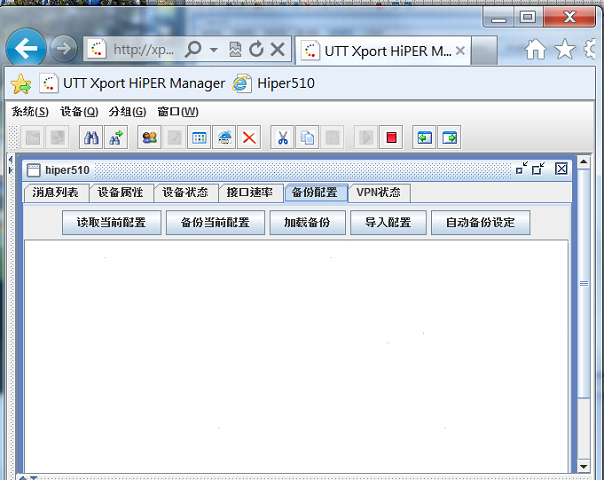Click the window right green arrow icon
The image size is (604, 480).
(x=449, y=137)
